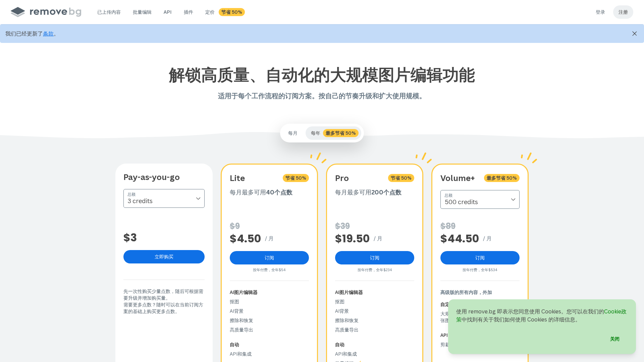Click 立即购买 buy now button
The width and height of the screenshot is (644, 362).
pyautogui.click(x=164, y=257)
